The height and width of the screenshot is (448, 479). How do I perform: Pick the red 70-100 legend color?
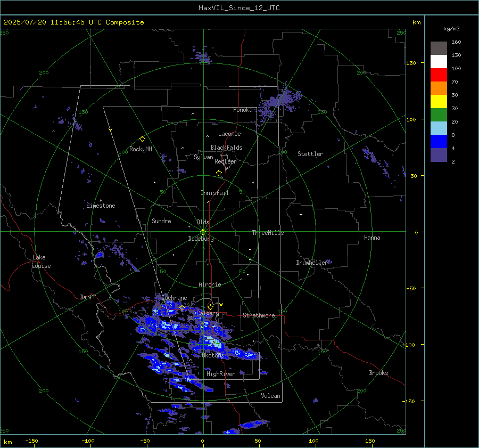(x=439, y=75)
